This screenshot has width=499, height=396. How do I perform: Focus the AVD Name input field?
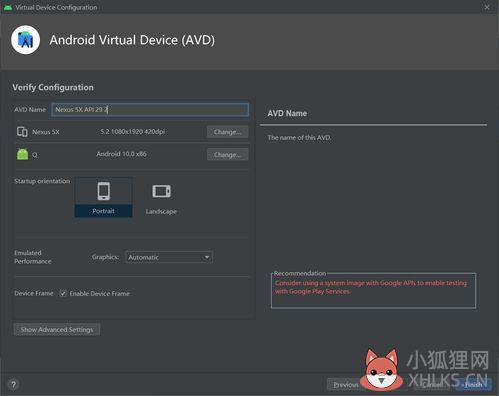150,110
